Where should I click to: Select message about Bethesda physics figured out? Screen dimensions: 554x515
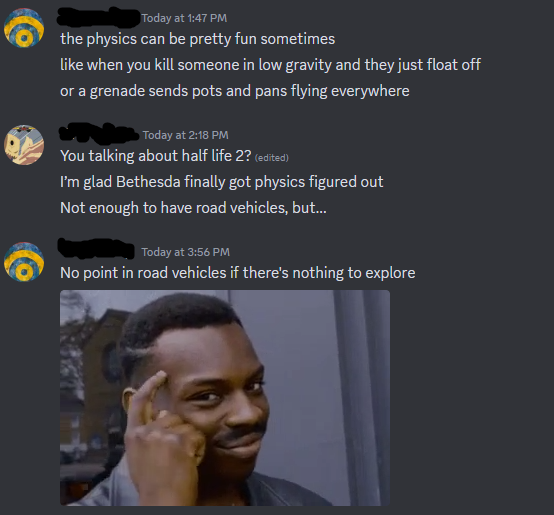(222, 182)
